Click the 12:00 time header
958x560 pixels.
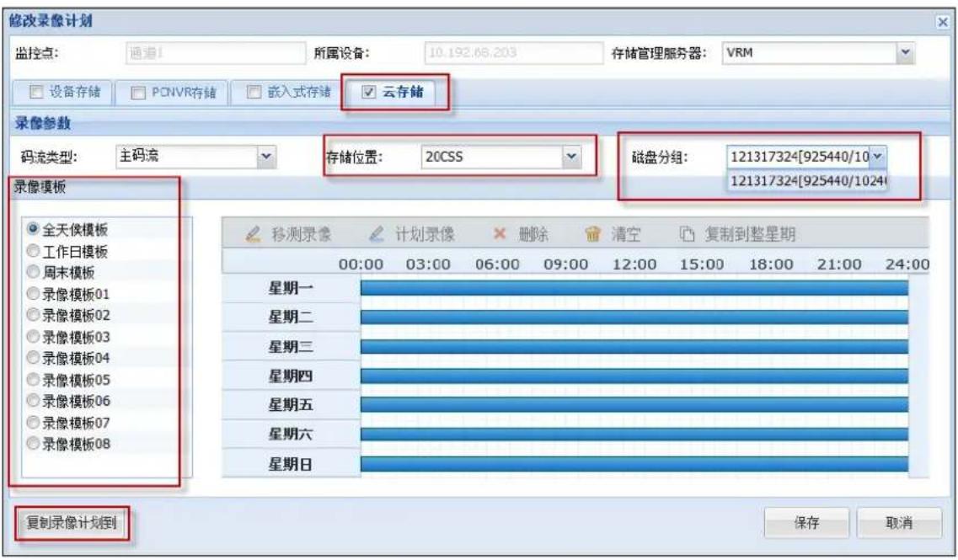(634, 264)
